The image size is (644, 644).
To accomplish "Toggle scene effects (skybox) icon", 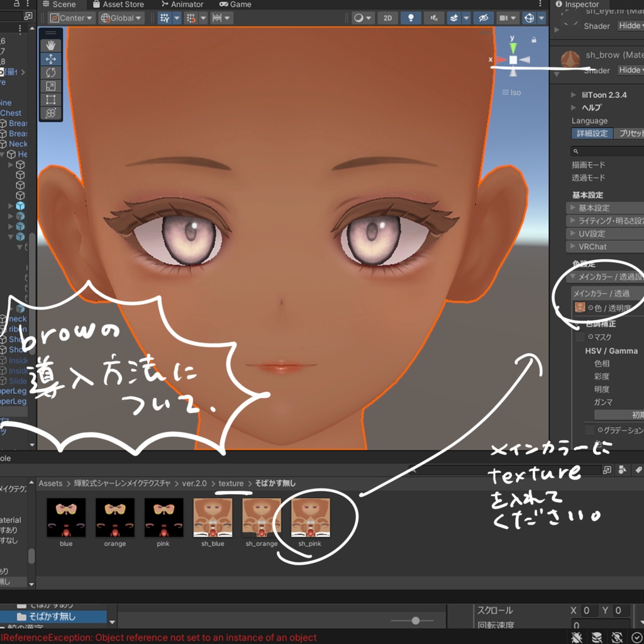I will click(x=454, y=18).
